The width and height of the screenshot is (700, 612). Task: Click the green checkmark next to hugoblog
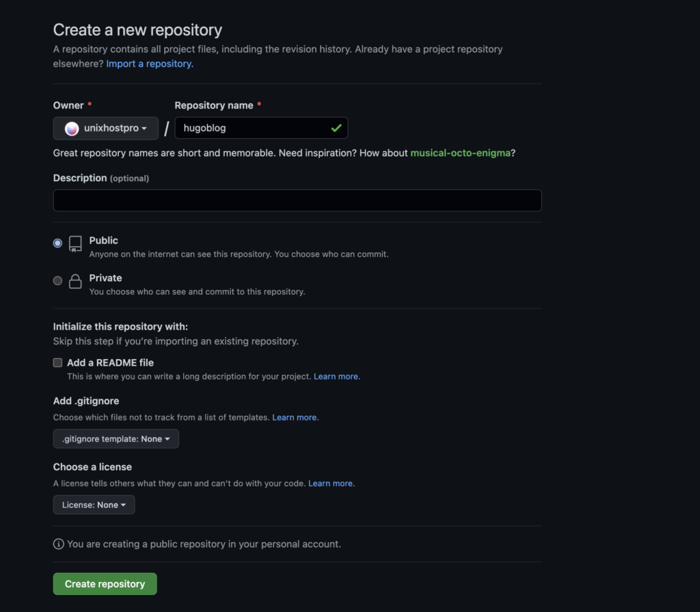tap(336, 128)
